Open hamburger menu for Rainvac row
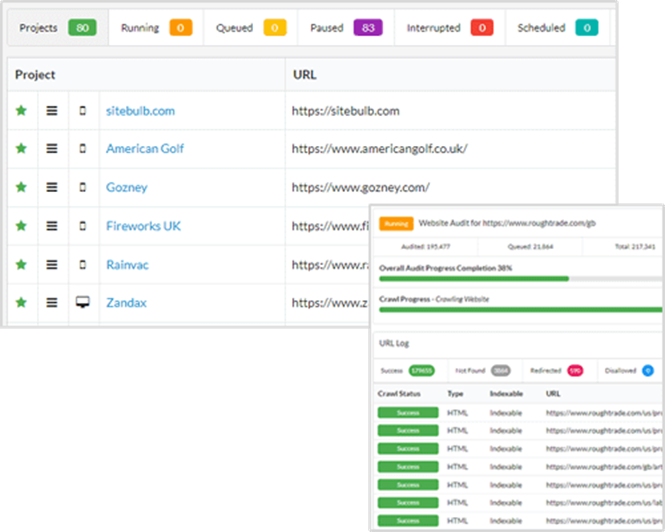 tap(52, 265)
